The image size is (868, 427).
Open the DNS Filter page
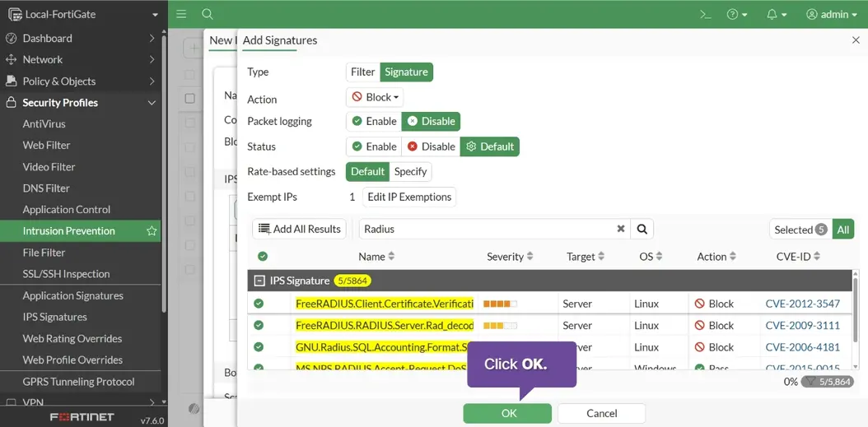pos(46,188)
